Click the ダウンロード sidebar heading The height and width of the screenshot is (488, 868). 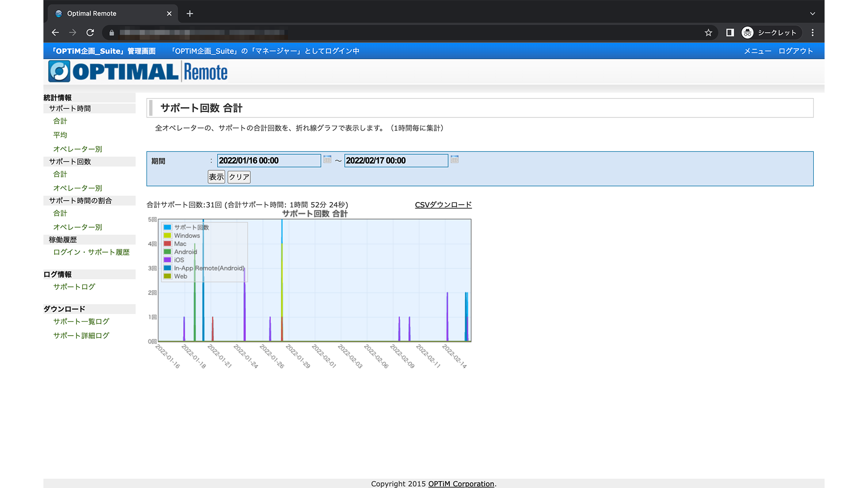(64, 309)
